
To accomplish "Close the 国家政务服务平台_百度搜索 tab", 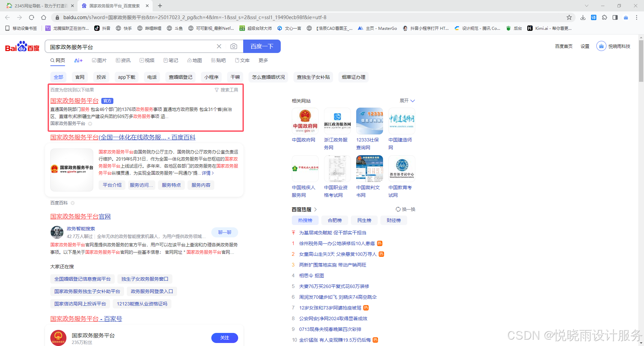I will coord(147,6).
